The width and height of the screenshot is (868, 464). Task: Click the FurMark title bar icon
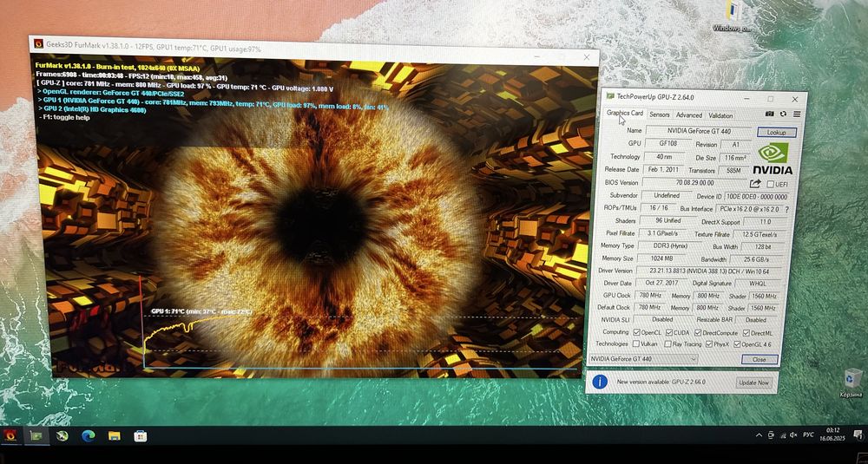(39, 43)
